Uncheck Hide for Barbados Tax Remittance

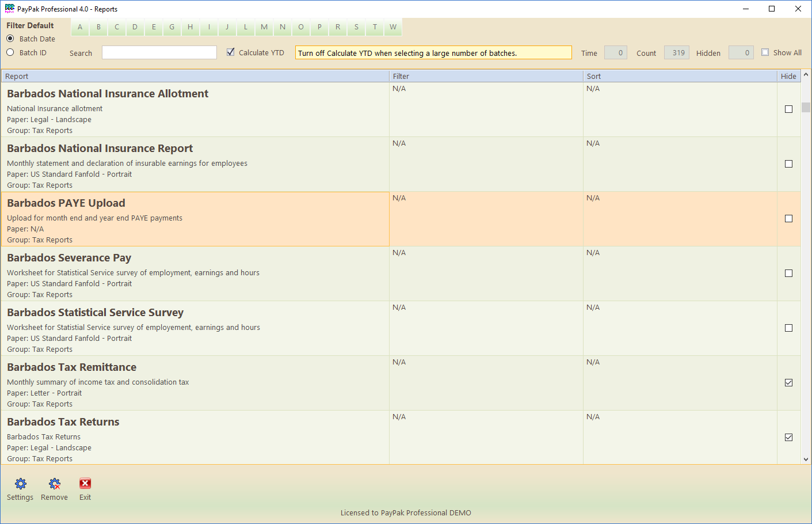click(x=788, y=383)
